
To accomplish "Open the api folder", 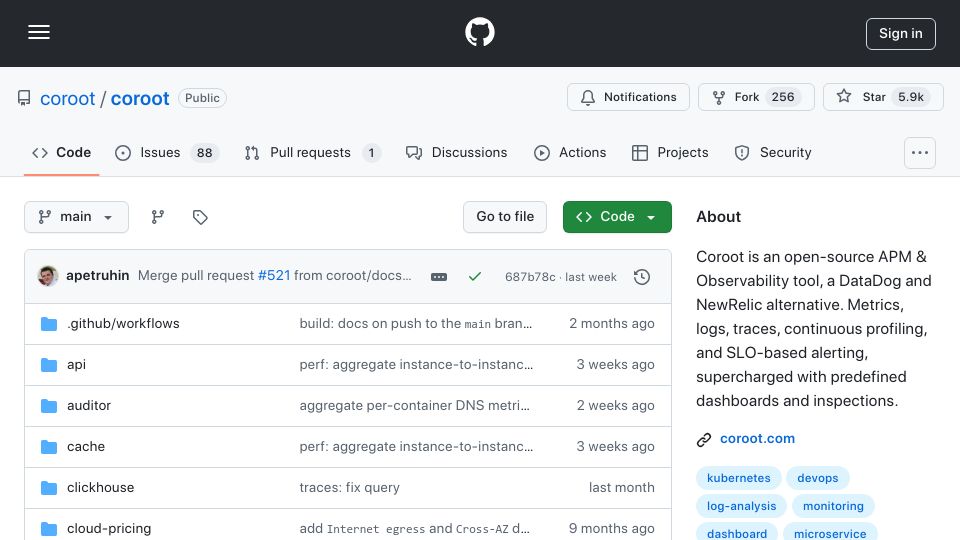I will point(77,364).
